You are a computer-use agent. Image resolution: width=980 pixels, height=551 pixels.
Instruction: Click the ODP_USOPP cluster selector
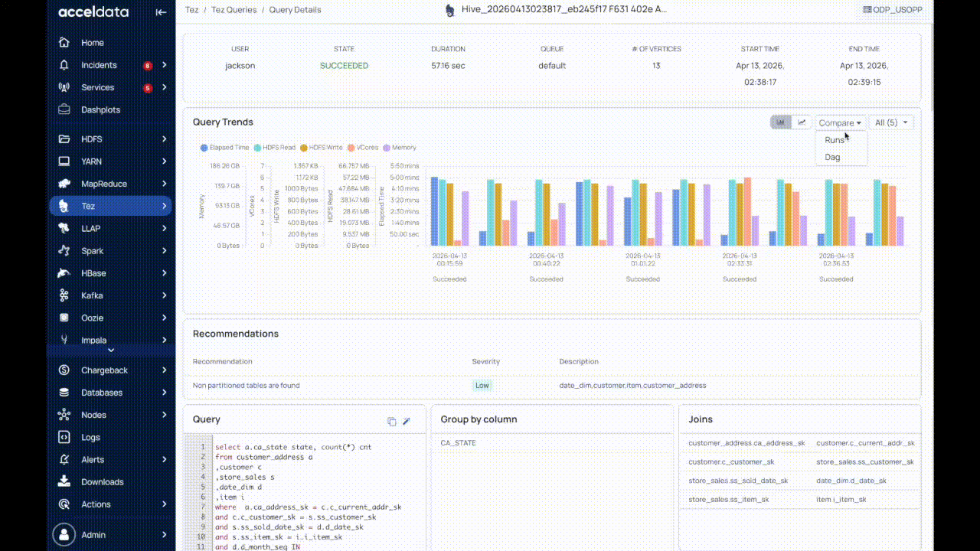tap(892, 10)
